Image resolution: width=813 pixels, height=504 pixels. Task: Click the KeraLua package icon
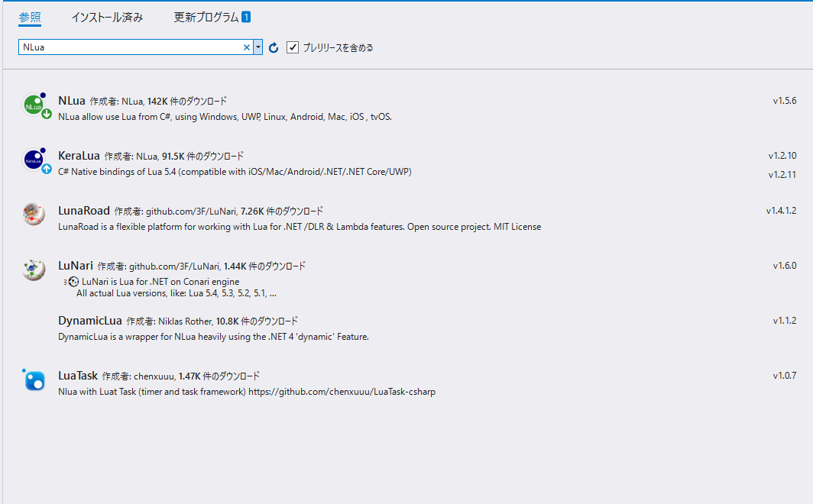(x=34, y=160)
